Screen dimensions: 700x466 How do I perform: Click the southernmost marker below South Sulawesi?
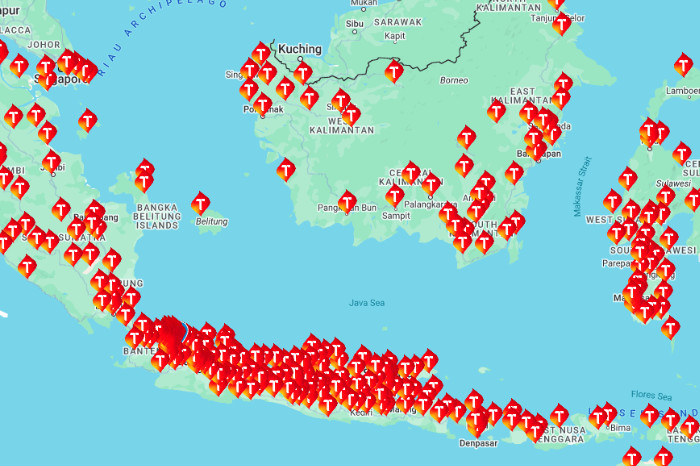[670, 328]
